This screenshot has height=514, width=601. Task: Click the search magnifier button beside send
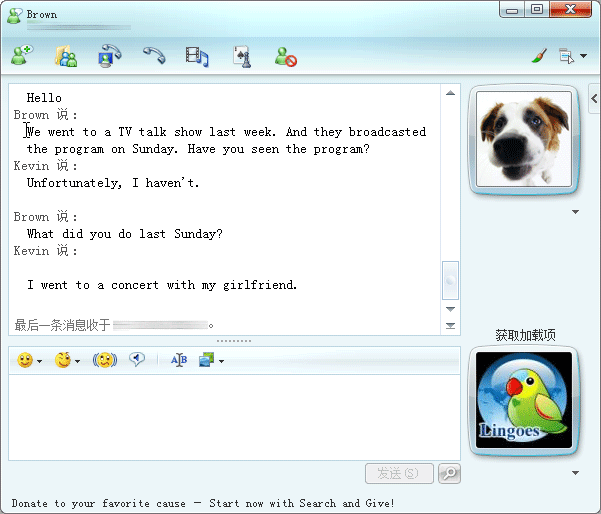pyautogui.click(x=450, y=473)
